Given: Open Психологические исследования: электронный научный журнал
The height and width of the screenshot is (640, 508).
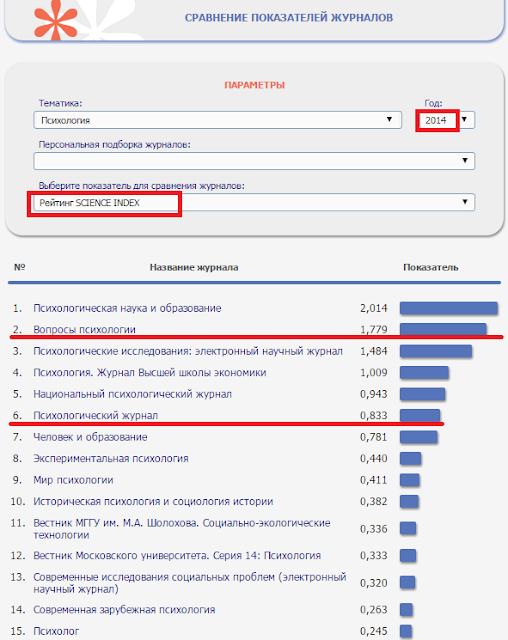Looking at the screenshot, I should tap(188, 351).
